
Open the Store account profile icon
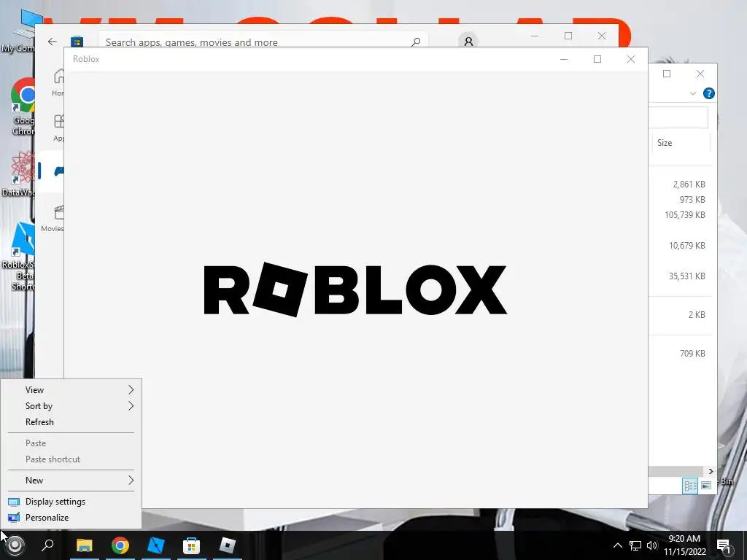[469, 41]
